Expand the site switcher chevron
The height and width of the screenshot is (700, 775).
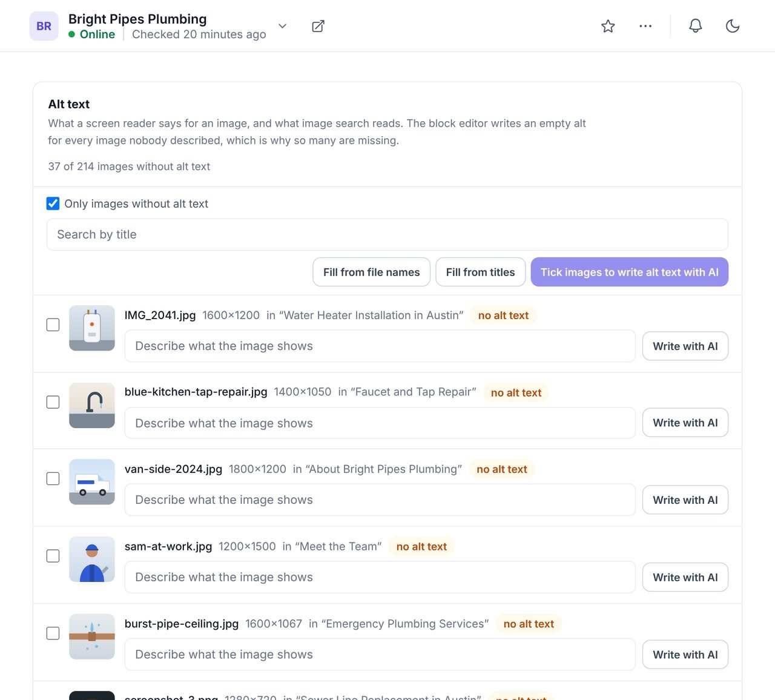pos(282,26)
